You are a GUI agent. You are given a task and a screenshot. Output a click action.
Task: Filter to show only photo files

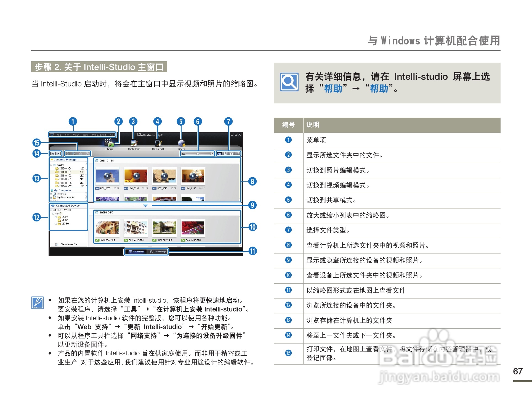[x=232, y=154]
